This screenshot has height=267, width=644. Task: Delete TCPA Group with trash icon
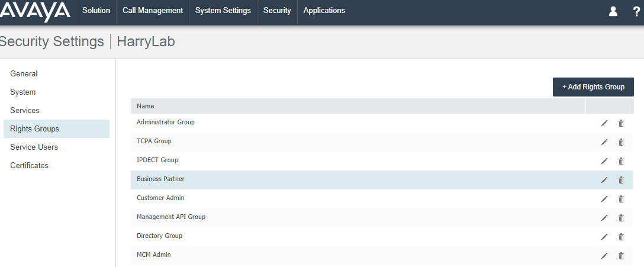pyautogui.click(x=621, y=142)
